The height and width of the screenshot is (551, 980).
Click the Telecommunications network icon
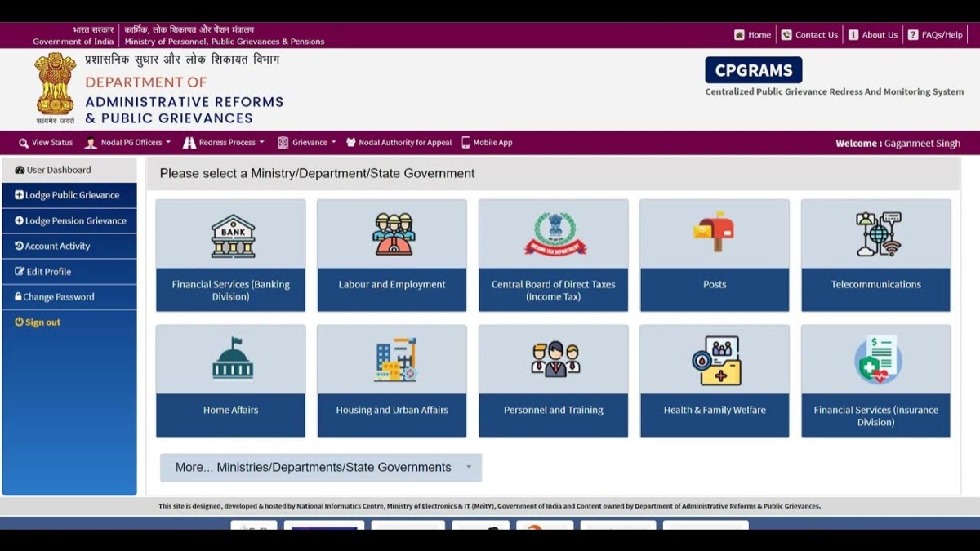(x=877, y=234)
